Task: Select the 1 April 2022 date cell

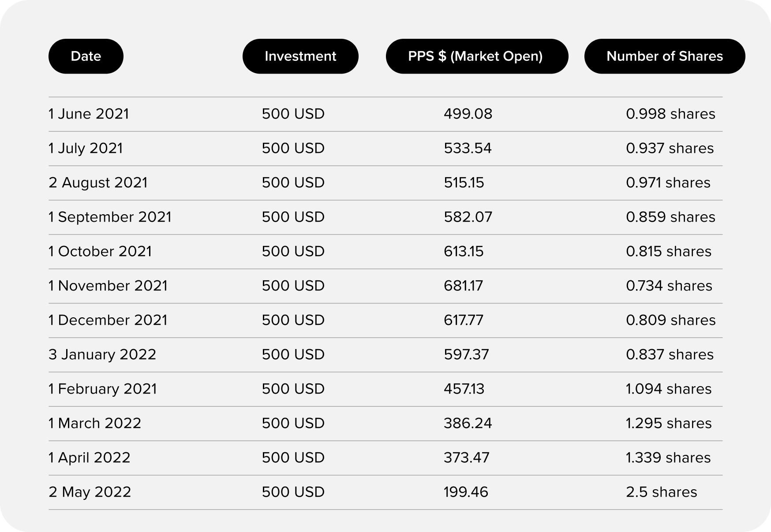Action: point(90,458)
